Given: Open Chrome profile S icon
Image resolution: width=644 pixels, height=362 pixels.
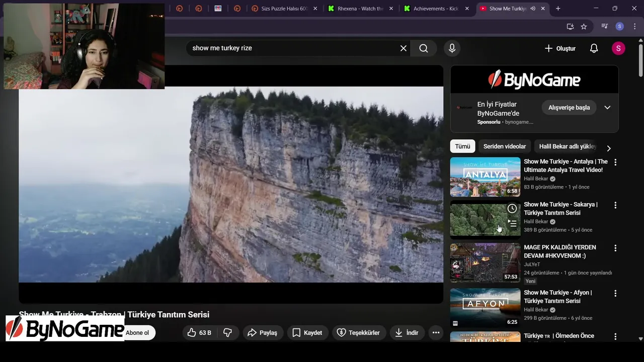Looking at the screenshot, I should [620, 27].
